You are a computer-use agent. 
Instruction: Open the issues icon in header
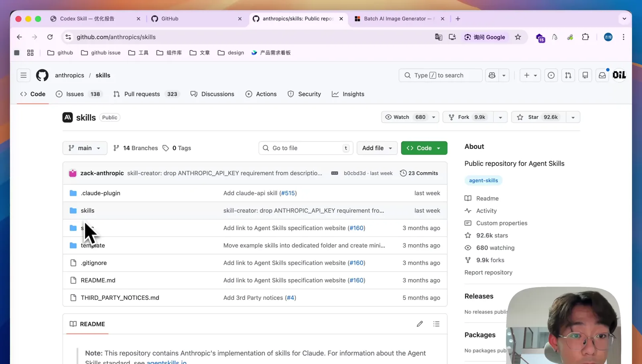(551, 75)
